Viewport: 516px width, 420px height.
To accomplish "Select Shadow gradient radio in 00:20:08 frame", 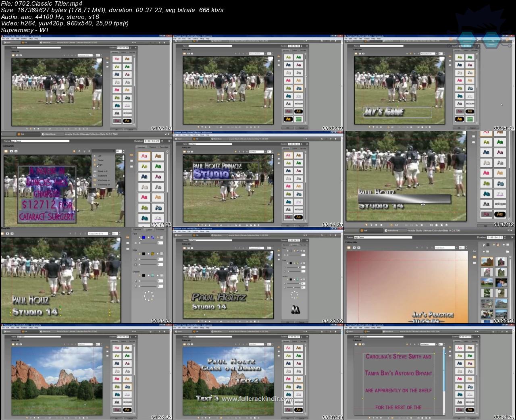I will click(x=148, y=275).
